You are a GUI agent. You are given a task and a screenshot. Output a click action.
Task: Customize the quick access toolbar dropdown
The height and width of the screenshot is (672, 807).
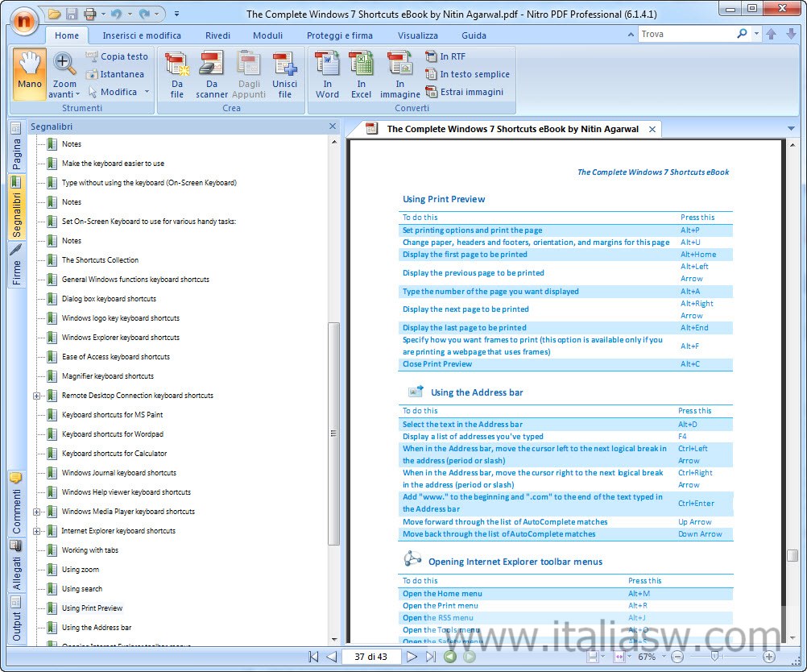(x=176, y=14)
